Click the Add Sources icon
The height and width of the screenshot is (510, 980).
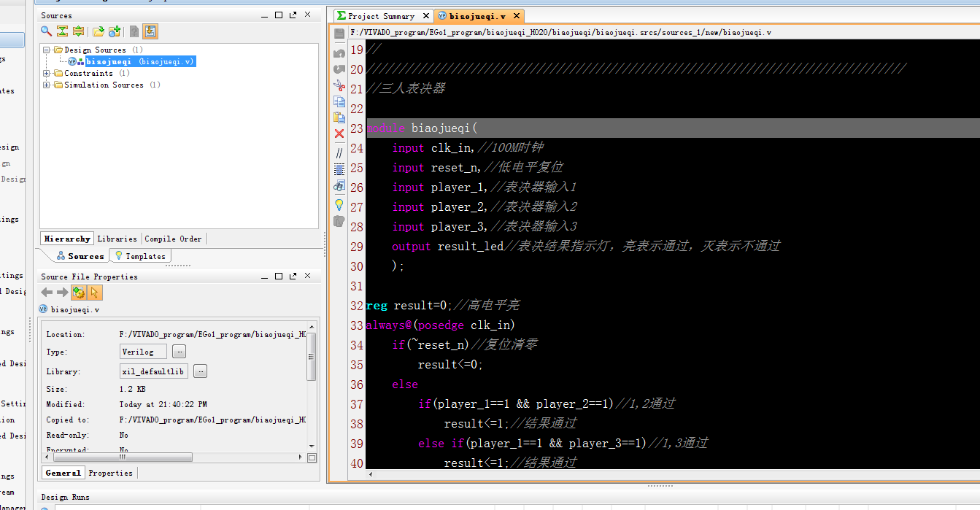pyautogui.click(x=113, y=31)
